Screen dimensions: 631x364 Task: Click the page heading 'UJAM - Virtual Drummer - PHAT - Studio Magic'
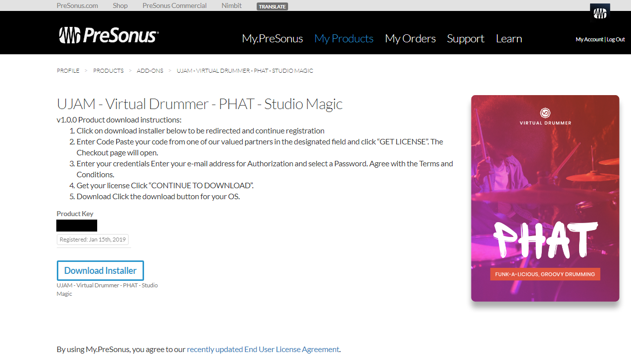(200, 104)
